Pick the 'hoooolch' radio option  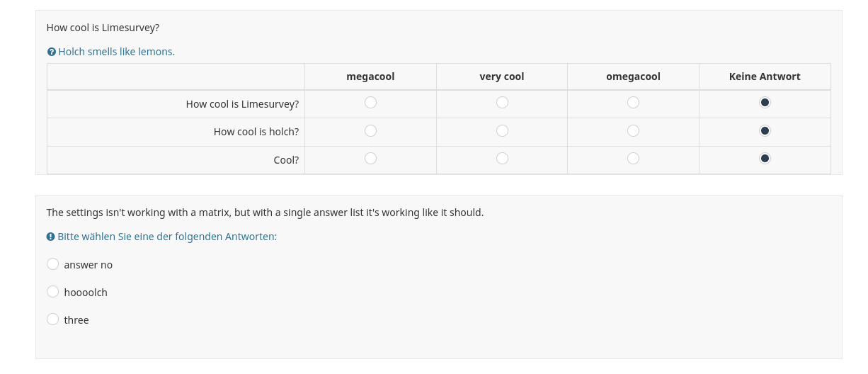click(53, 292)
